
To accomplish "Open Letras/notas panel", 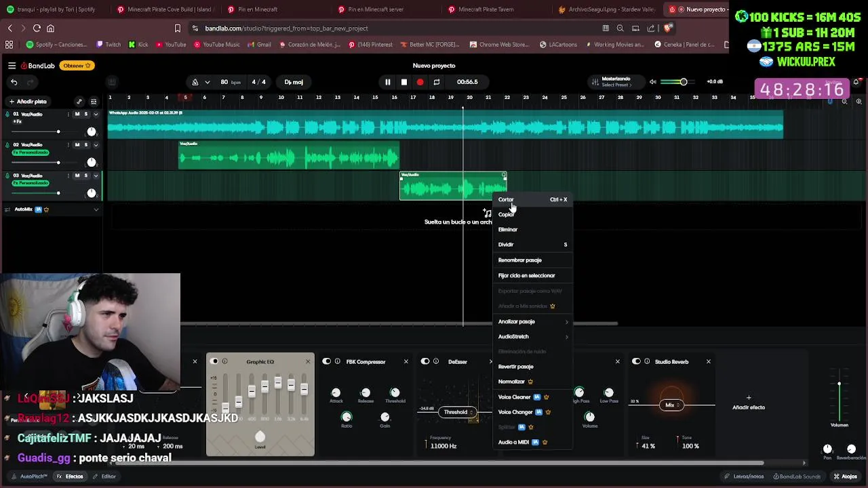I will 744,476.
